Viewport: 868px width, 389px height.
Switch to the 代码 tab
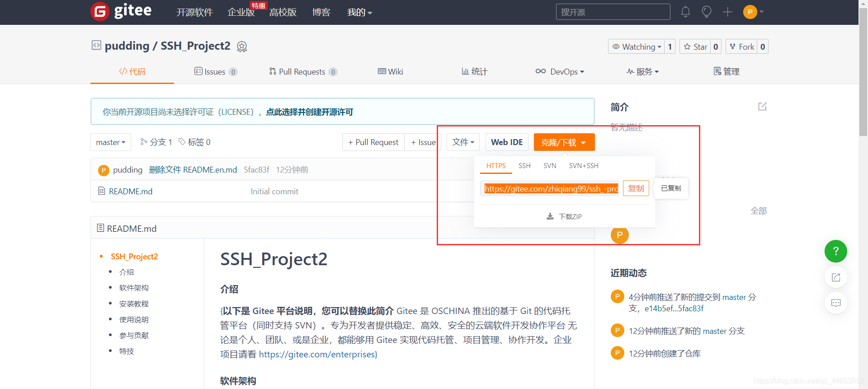pyautogui.click(x=132, y=71)
